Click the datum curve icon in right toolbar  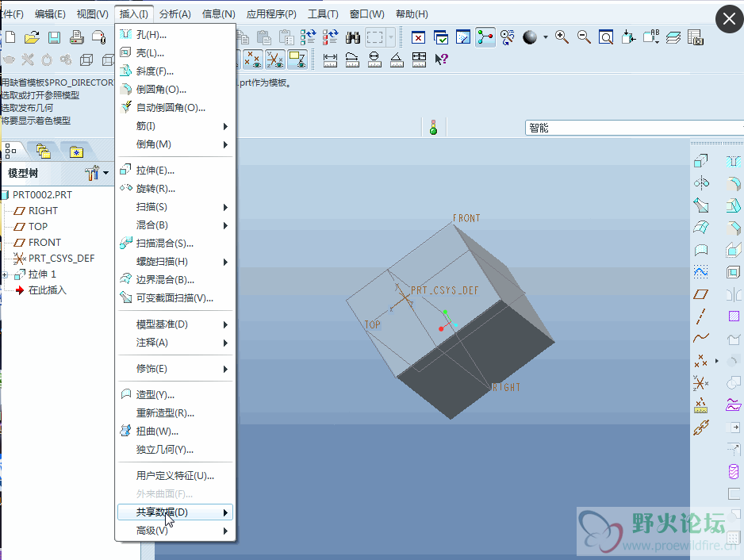(701, 338)
